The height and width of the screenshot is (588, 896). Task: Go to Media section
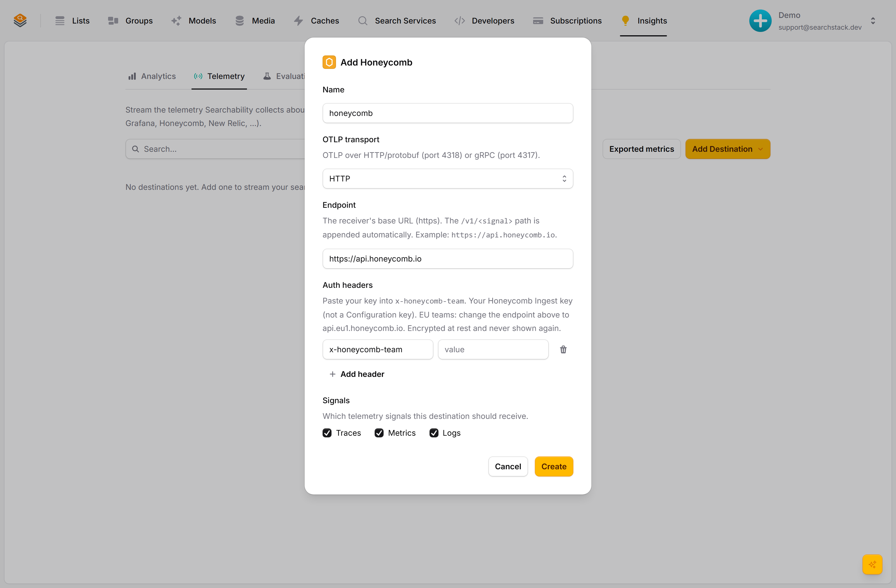click(x=255, y=21)
